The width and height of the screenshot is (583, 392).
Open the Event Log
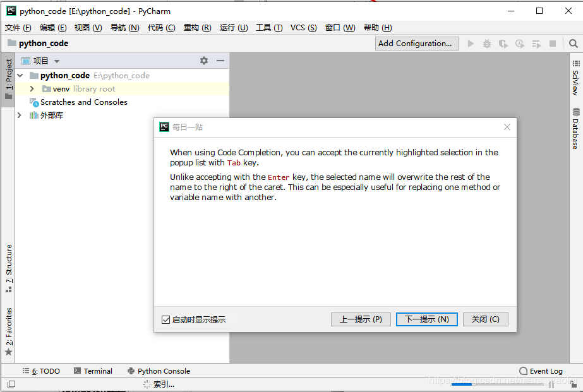(x=541, y=371)
